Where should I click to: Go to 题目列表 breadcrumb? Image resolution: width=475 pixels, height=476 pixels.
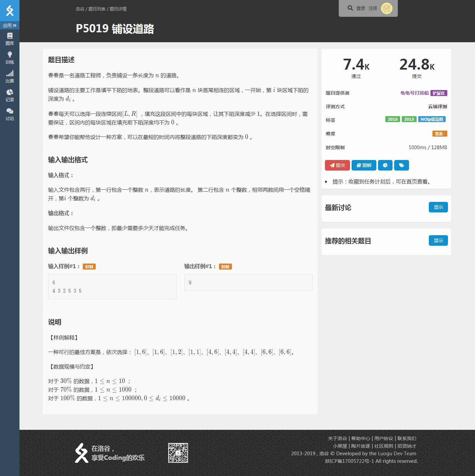[x=97, y=9]
